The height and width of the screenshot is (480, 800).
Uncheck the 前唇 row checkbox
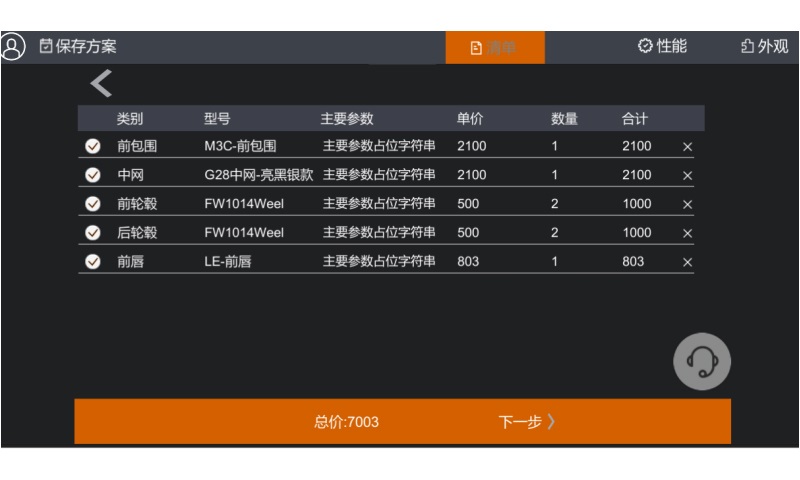click(93, 262)
